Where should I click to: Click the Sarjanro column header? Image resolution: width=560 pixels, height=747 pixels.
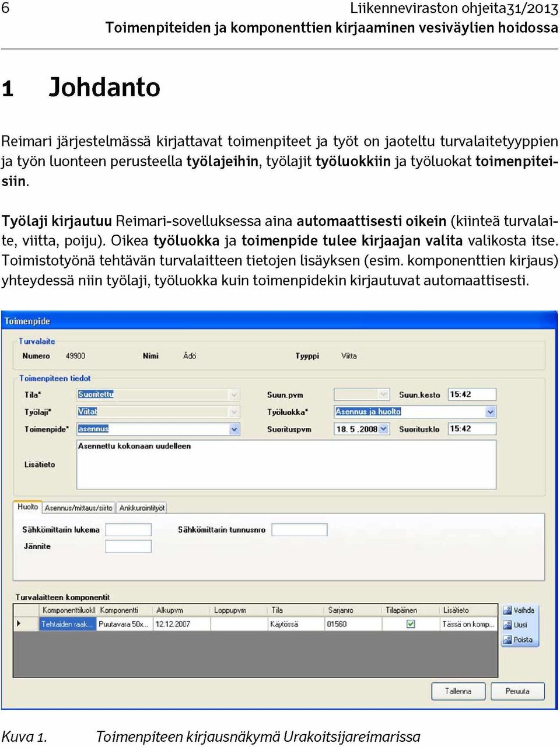pyautogui.click(x=353, y=610)
